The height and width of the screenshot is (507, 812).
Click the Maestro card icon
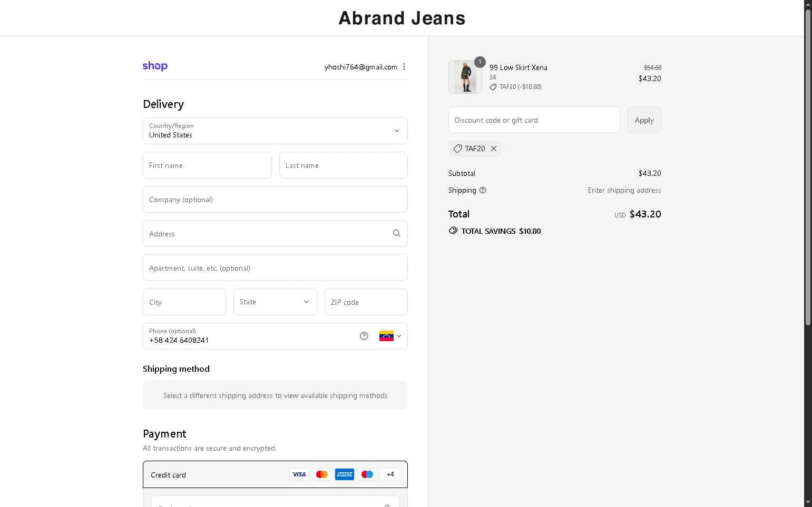(367, 474)
